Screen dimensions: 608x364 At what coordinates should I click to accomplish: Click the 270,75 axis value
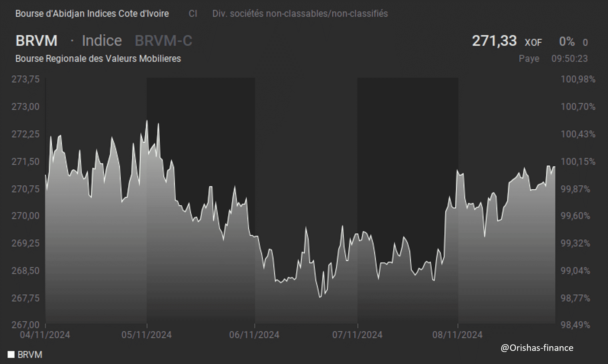pyautogui.click(x=26, y=189)
